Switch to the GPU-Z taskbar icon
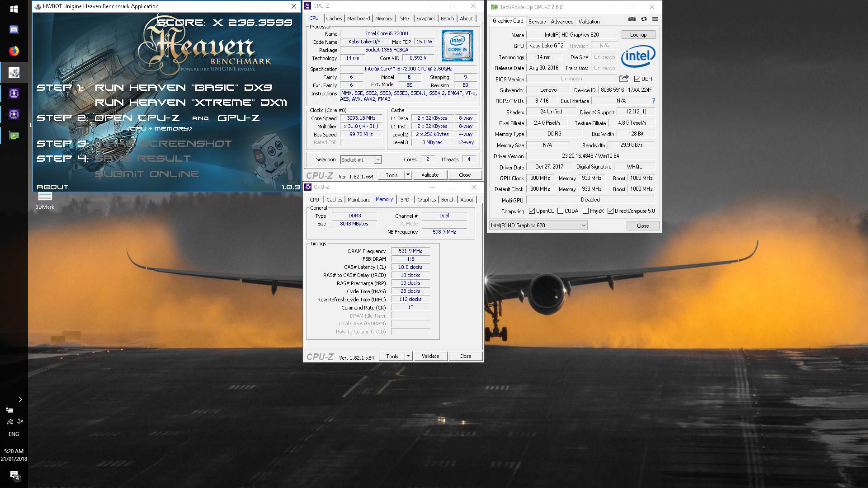The width and height of the screenshot is (868, 488). (14, 136)
